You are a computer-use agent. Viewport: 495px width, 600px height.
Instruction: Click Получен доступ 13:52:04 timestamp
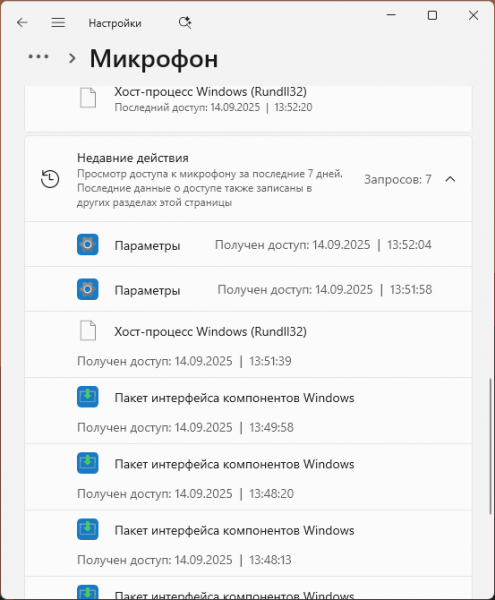(323, 245)
